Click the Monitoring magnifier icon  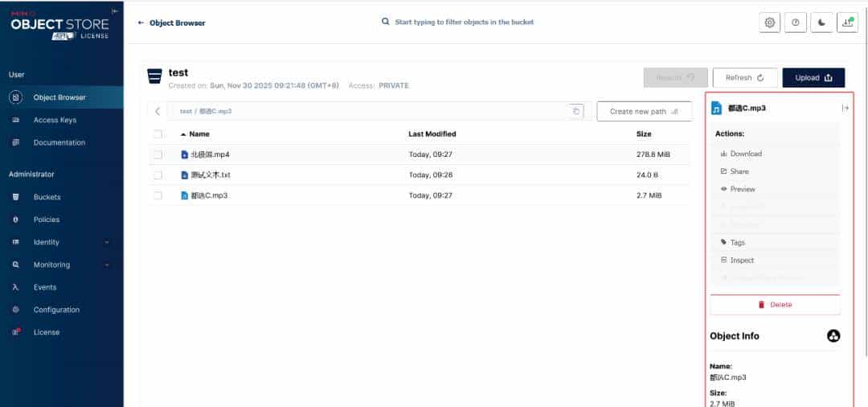click(x=15, y=265)
